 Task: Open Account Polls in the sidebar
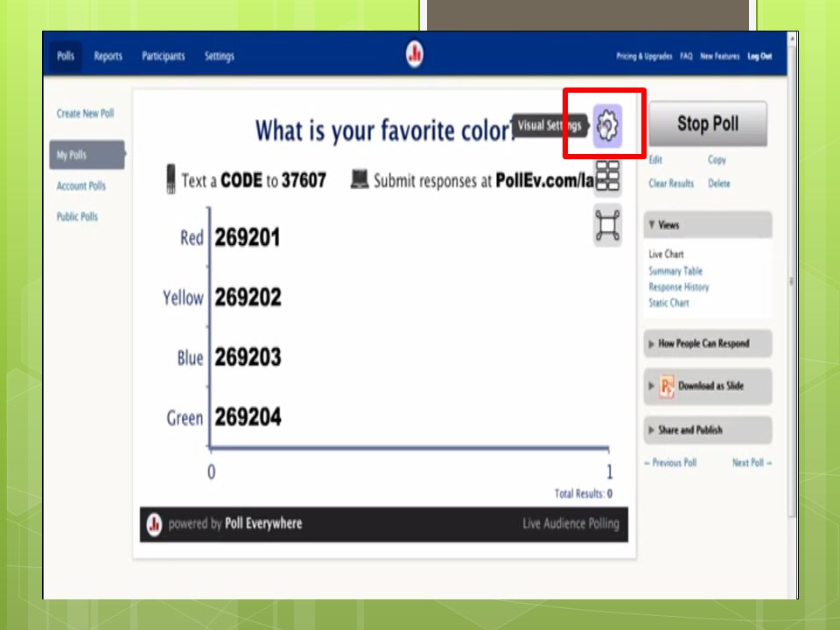80,185
